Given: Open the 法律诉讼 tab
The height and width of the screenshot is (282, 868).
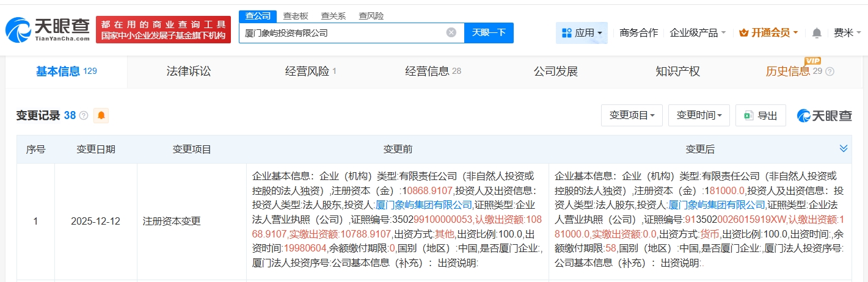Looking at the screenshot, I should [x=188, y=71].
